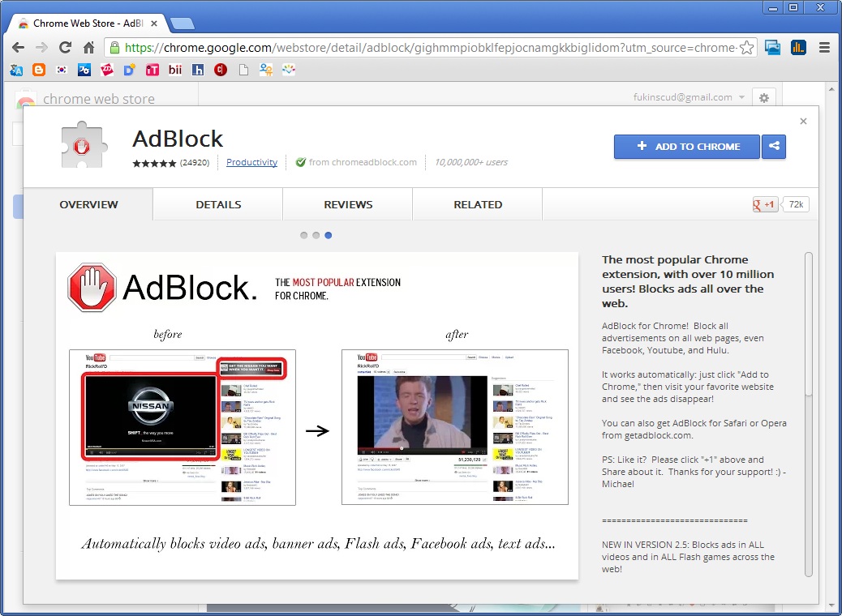The width and height of the screenshot is (842, 616).
Task: Open the home page via house icon
Action: (x=89, y=47)
